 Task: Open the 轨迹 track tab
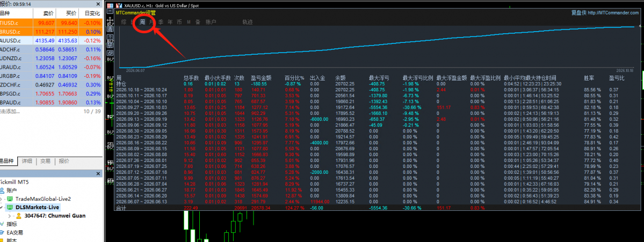pos(248,22)
